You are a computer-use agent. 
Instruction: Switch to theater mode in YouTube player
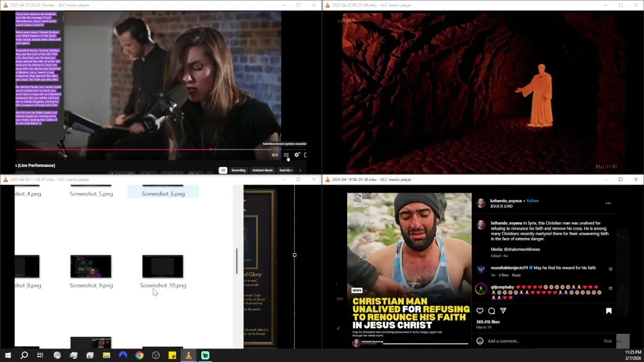pos(305,155)
